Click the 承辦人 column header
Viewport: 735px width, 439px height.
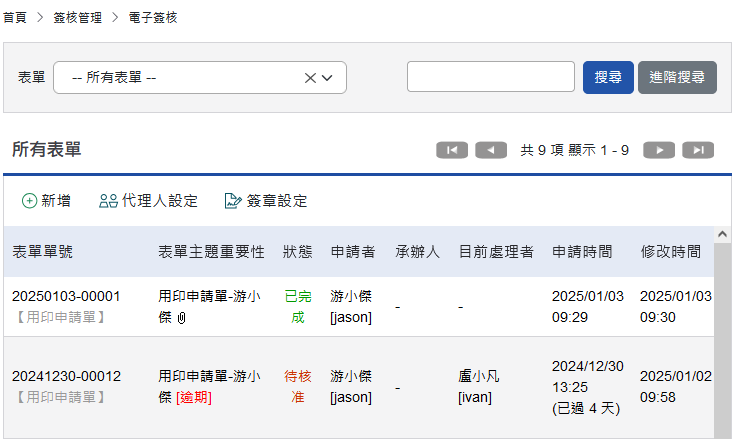point(418,252)
